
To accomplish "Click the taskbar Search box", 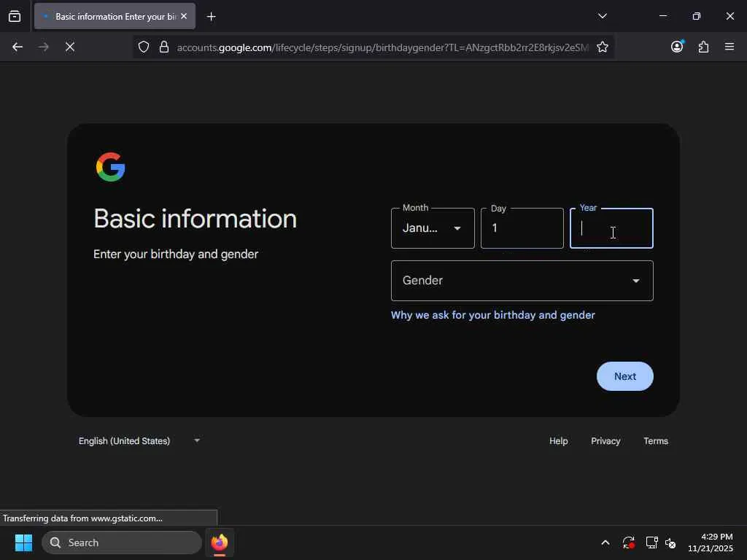I will coord(122,542).
